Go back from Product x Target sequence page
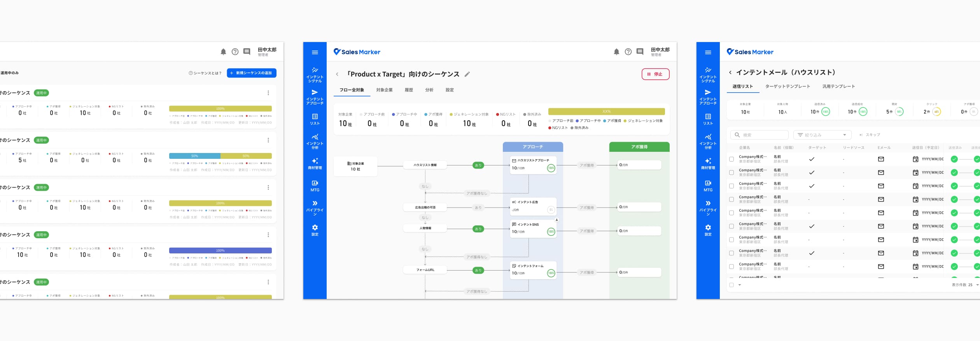This screenshot has height=341, width=980. coord(337,74)
